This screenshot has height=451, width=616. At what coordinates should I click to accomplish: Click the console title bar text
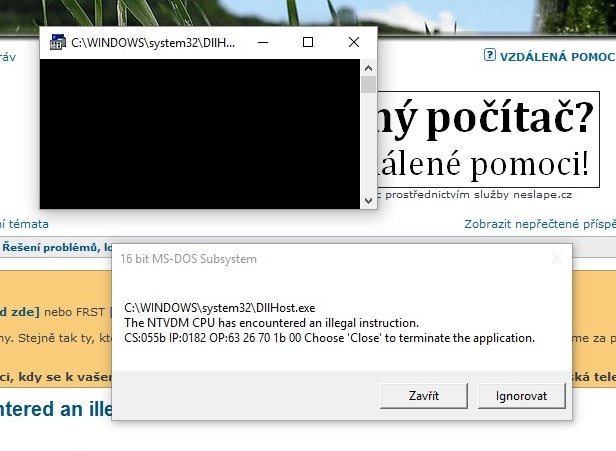point(154,43)
